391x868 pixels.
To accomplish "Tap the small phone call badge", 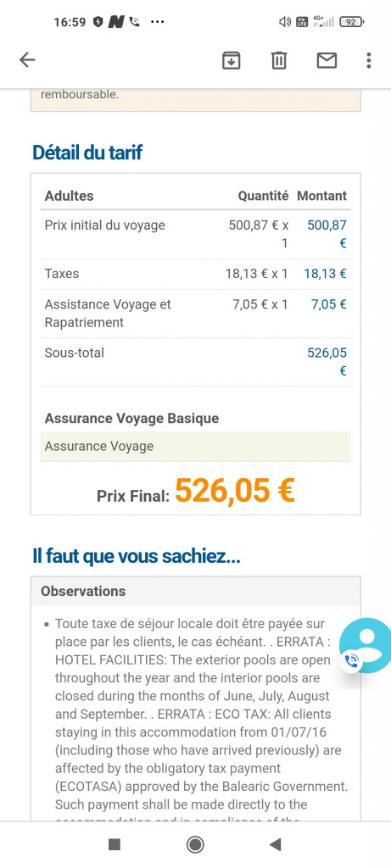I will pos(351,659).
